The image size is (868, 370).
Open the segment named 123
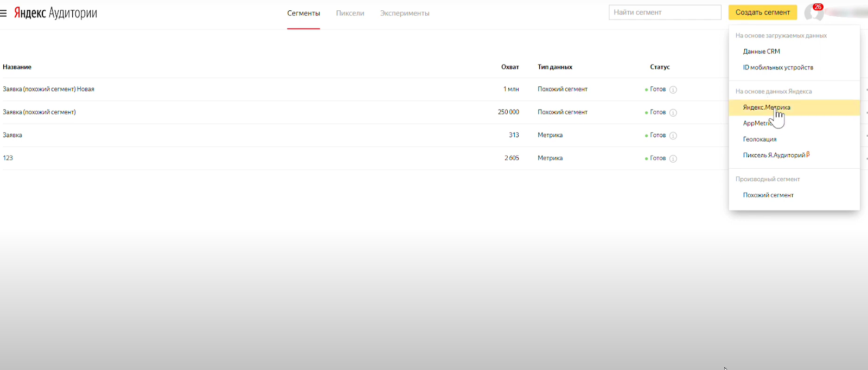[8, 158]
